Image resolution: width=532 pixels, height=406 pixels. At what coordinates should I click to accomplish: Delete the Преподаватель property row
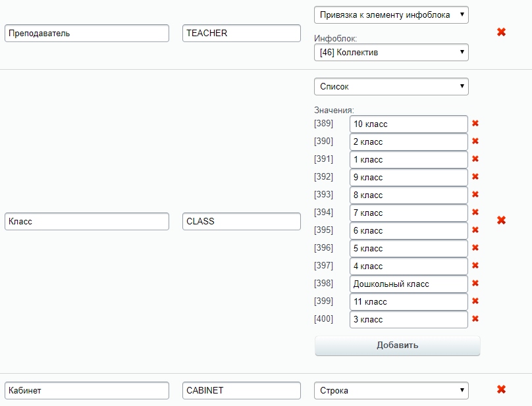[501, 32]
